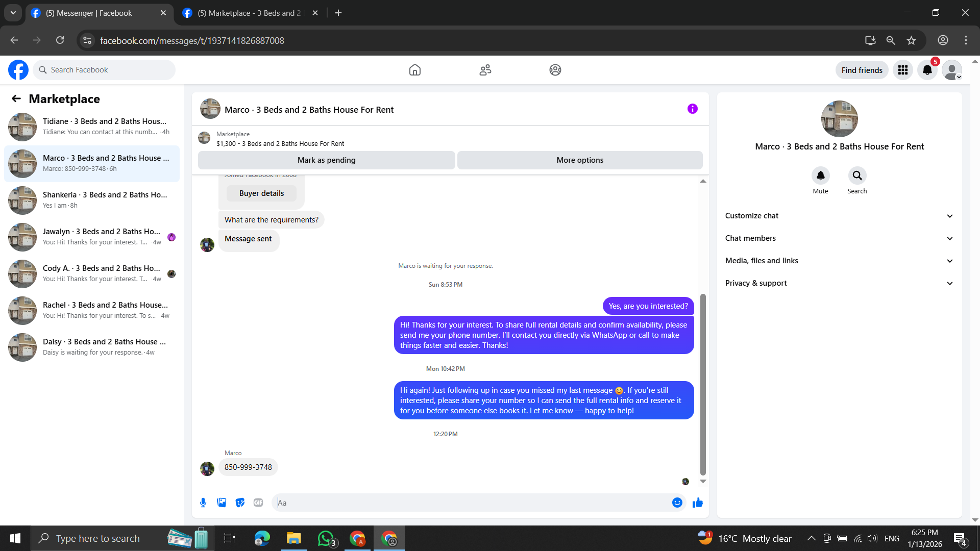Click the voice clip microphone icon
The image size is (980, 551).
click(203, 503)
